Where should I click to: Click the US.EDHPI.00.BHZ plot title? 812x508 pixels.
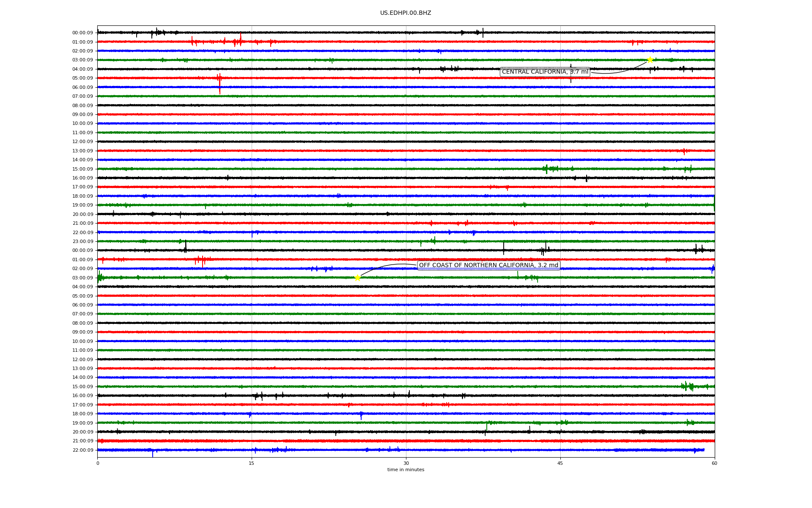[x=406, y=13]
